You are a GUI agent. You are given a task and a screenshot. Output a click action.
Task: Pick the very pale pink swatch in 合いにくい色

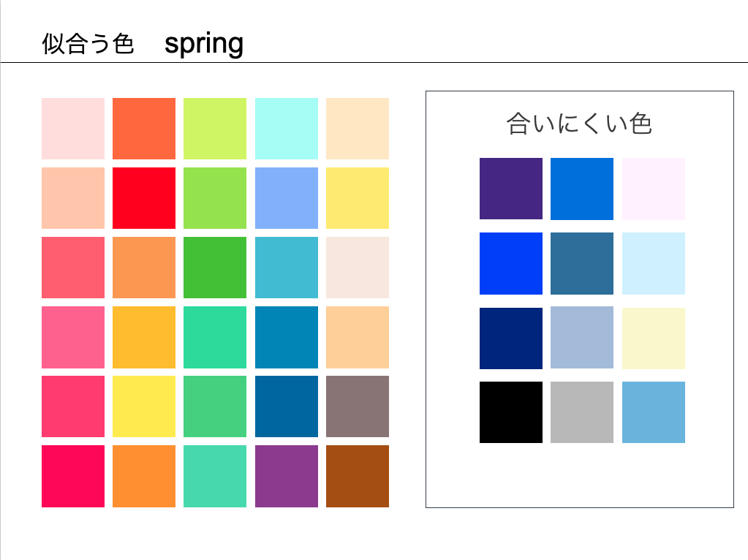[654, 189]
